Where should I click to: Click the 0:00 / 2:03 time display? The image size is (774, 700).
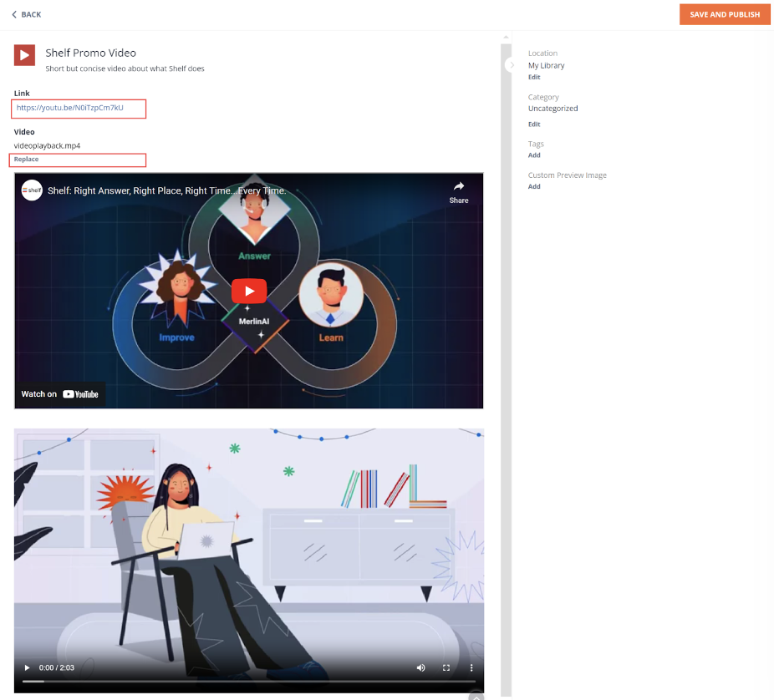(56, 667)
